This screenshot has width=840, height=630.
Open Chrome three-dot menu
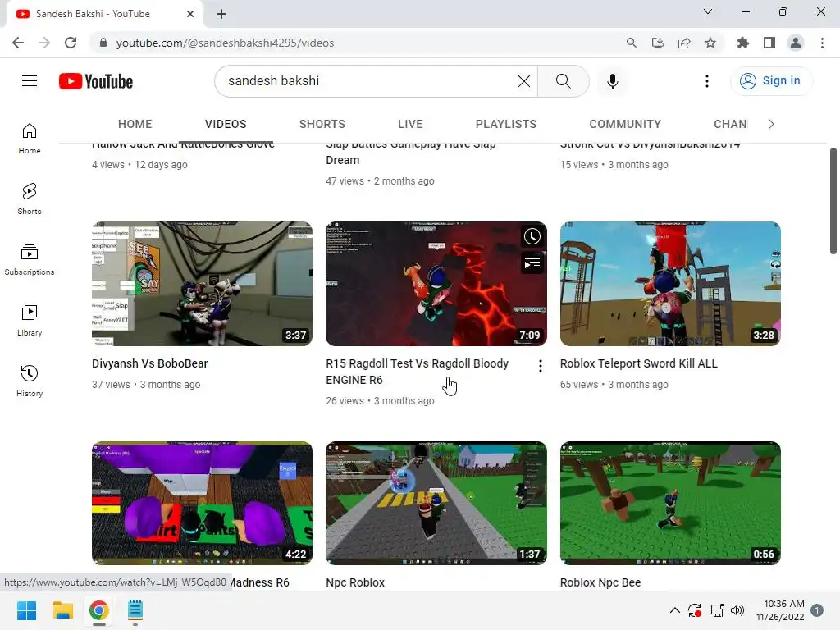[822, 43]
